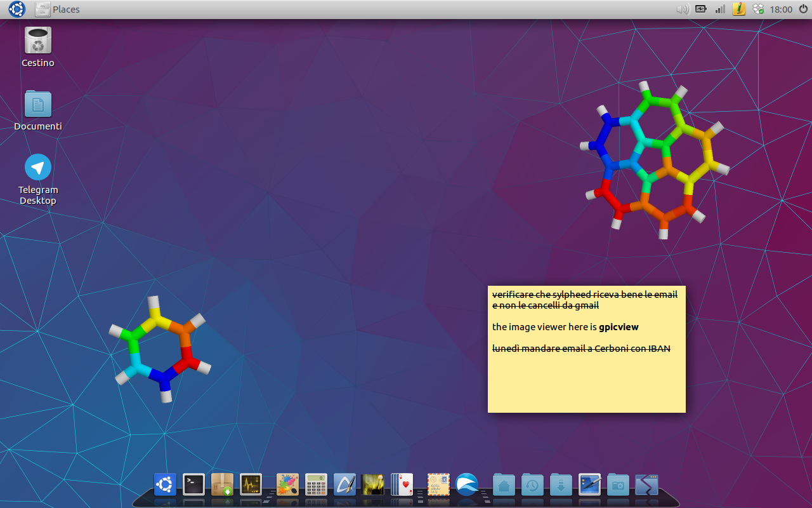
Task: Launch the terminal from the dock
Action: click(193, 485)
